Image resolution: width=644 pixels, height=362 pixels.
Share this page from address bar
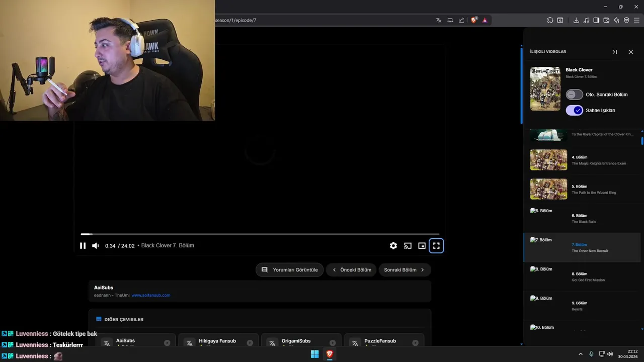pyautogui.click(x=461, y=20)
